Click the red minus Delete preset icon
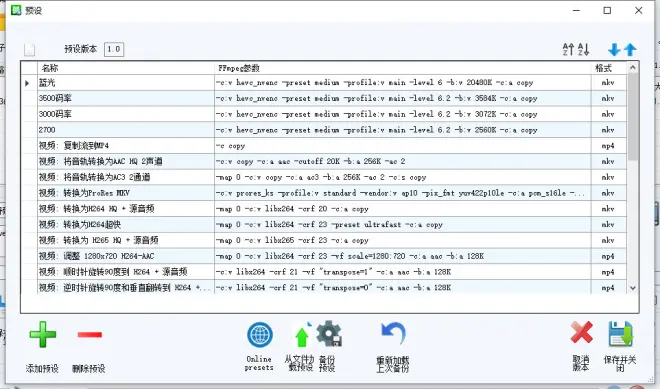This screenshot has width=660, height=389. point(90,335)
